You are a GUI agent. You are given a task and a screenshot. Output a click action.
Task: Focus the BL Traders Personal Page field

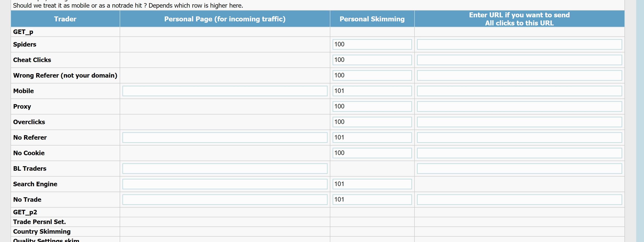pyautogui.click(x=225, y=169)
